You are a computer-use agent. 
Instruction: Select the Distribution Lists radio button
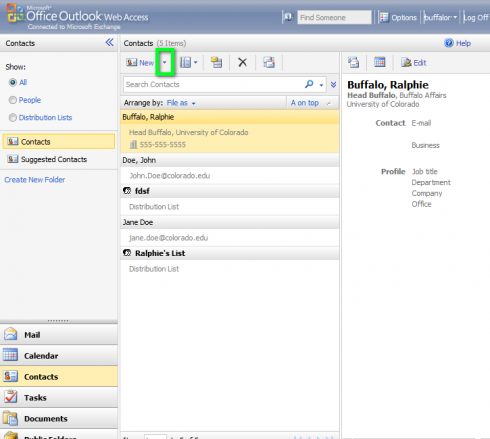pos(13,118)
